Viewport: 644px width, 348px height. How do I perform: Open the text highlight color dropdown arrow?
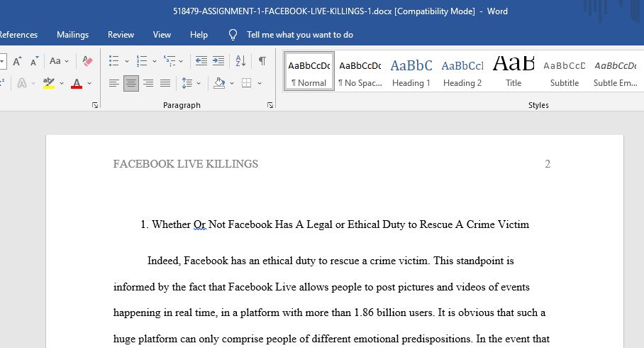click(x=62, y=84)
